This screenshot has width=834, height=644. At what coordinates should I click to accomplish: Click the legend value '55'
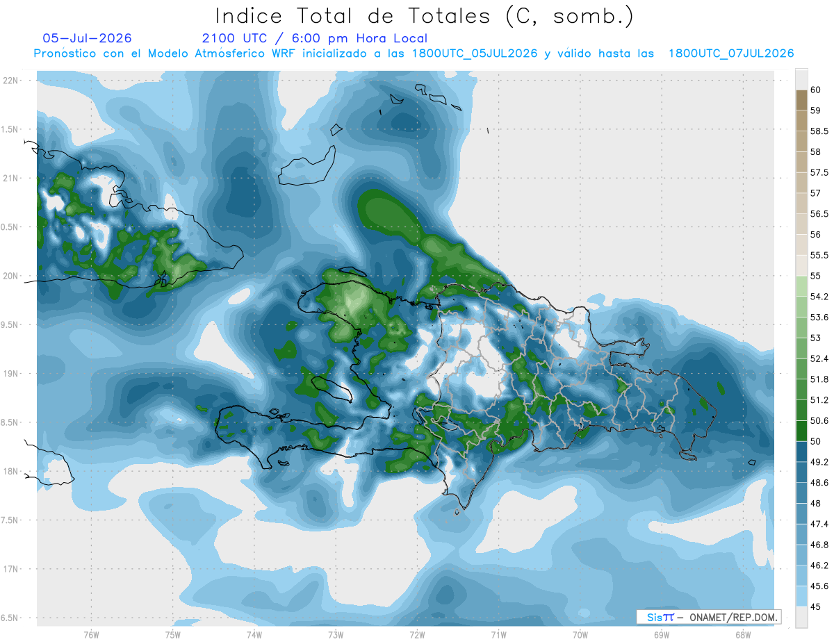tap(816, 276)
